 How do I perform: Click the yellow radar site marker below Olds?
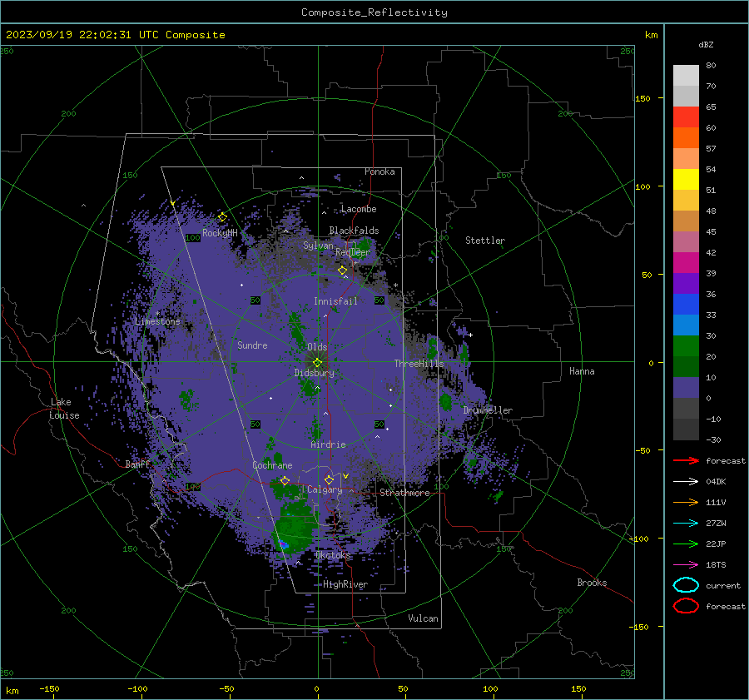pyautogui.click(x=318, y=363)
